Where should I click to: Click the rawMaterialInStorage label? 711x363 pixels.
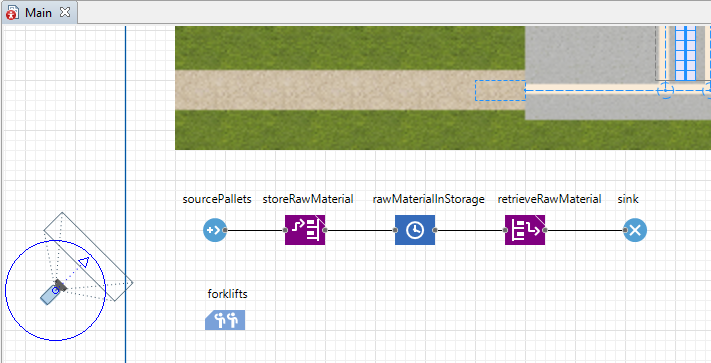(x=429, y=199)
